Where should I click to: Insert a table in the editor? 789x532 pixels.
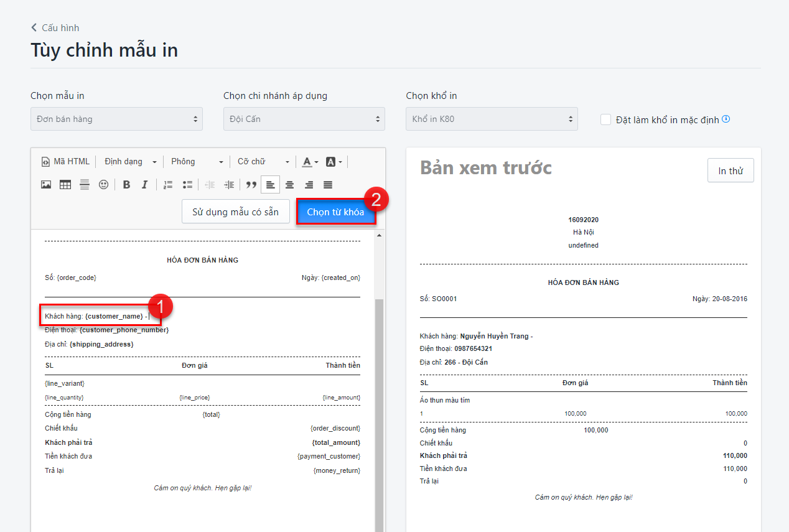(x=65, y=185)
